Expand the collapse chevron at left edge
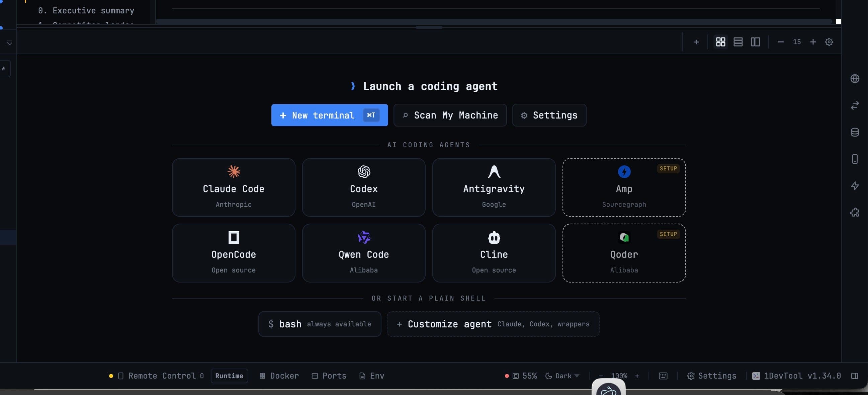Screen dimensions: 868x395 [x=9, y=43]
